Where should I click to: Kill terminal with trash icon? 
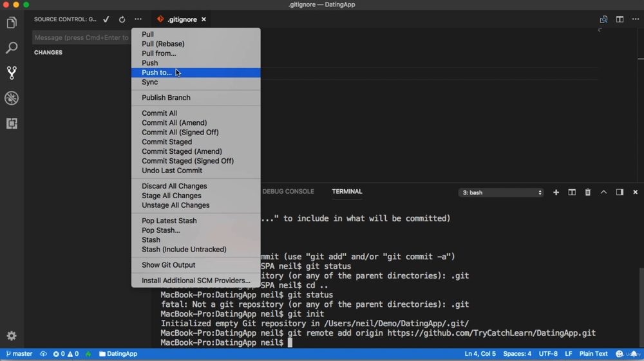point(588,192)
